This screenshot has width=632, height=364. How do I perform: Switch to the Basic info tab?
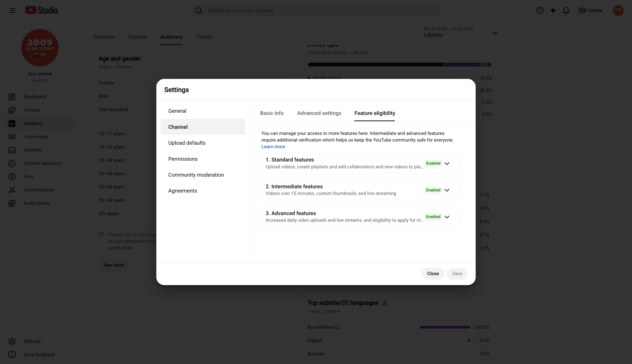272,113
